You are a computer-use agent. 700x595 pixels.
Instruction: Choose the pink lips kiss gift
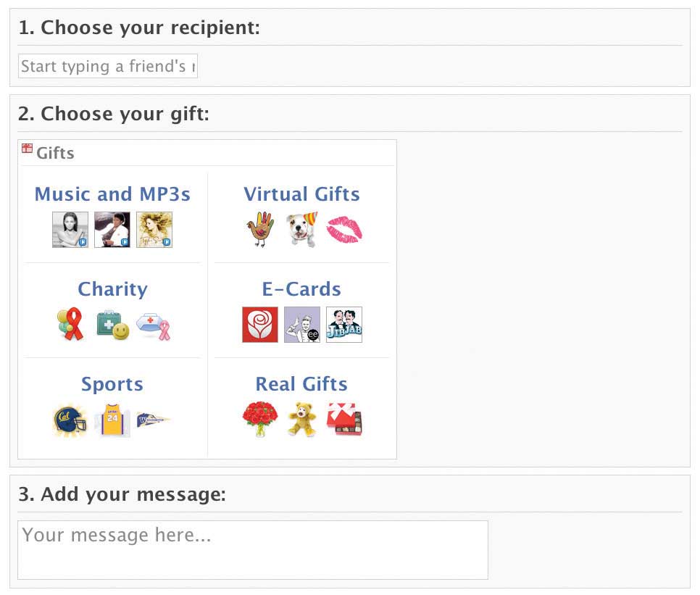[344, 230]
